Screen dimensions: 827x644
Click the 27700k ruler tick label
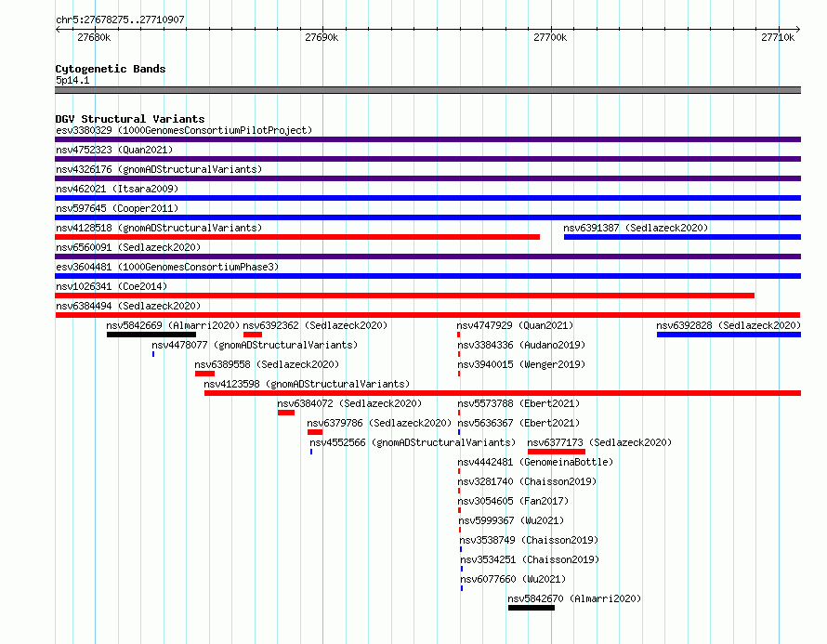click(550, 37)
